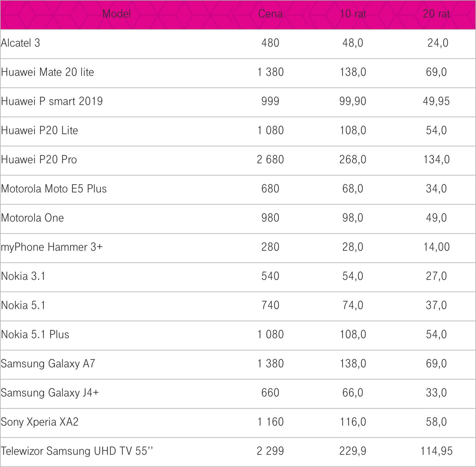Click the 33,0 installment value

[436, 393]
